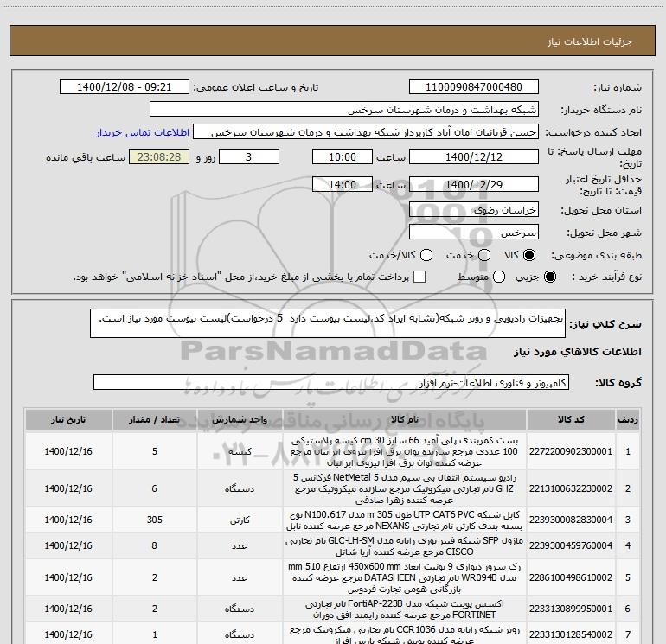Click item code 2286100498610002
This screenshot has height=644, width=666.
pos(571,577)
